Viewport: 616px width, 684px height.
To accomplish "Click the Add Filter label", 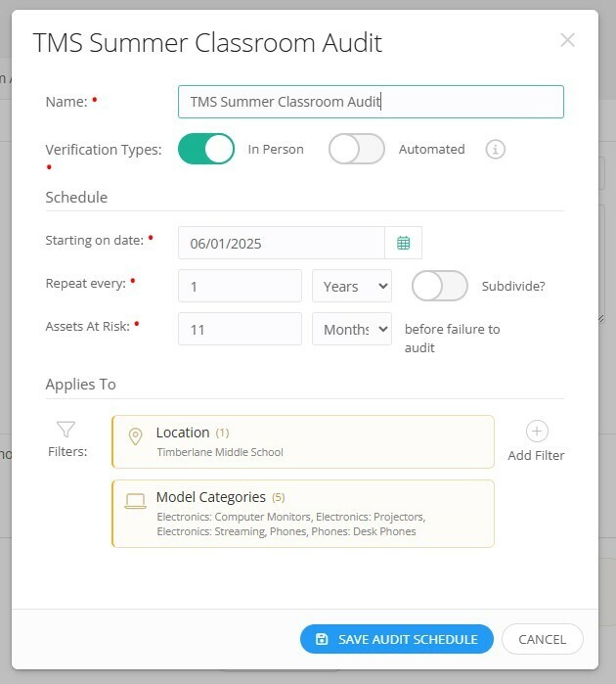I will pyautogui.click(x=536, y=455).
